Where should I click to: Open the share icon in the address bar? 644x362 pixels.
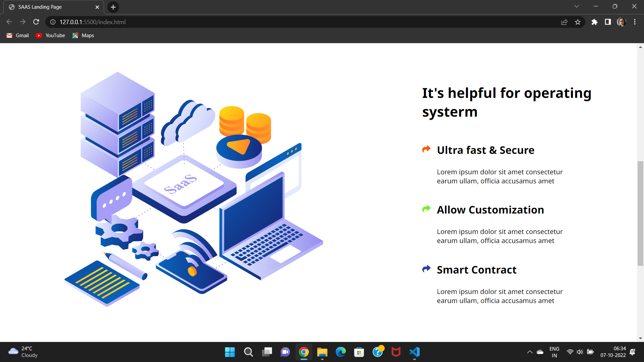(x=565, y=22)
